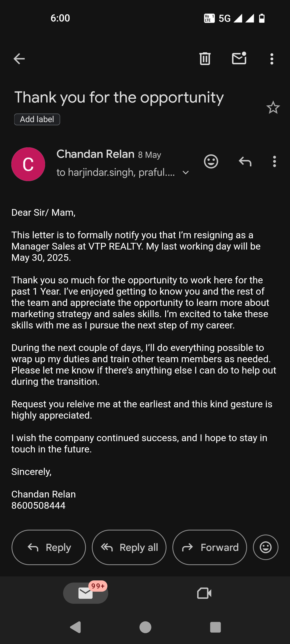Screen dimensions: 290x644
Task: Tap Chandan Relan's avatar circle
Action: pyautogui.click(x=28, y=164)
